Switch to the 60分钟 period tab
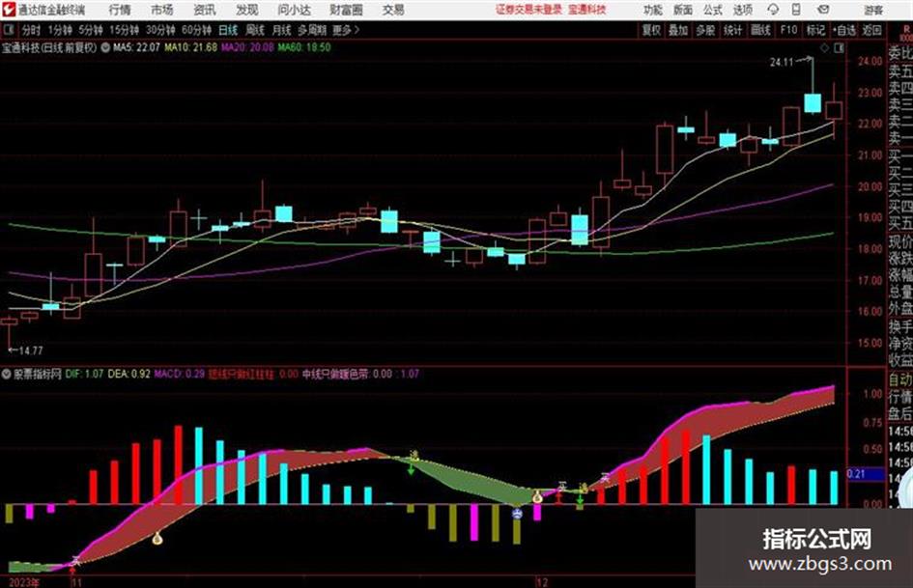 tap(196, 30)
